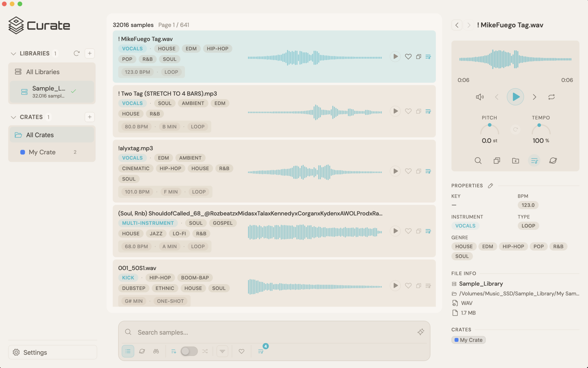Add ! MikeFuego Tag.wav row to queue
The image size is (588, 368).
[428, 57]
